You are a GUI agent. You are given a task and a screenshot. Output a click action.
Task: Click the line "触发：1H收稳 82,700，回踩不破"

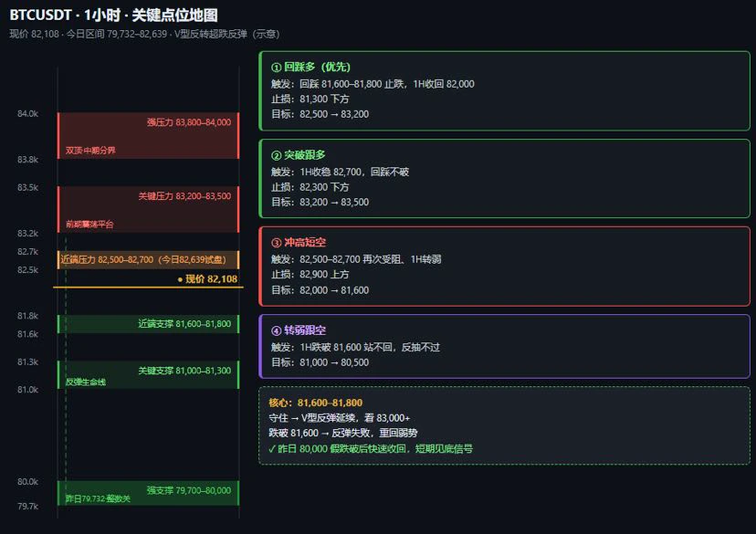pyautogui.click(x=340, y=172)
